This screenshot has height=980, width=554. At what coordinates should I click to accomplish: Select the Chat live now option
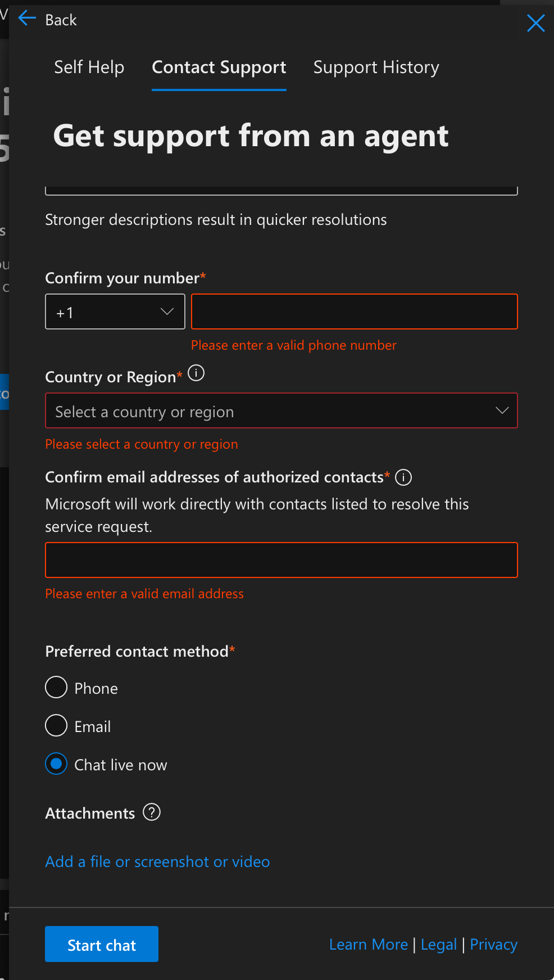tap(56, 764)
